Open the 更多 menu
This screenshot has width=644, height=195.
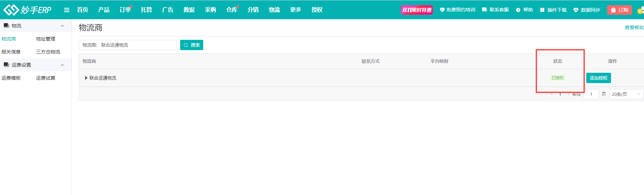[296, 10]
